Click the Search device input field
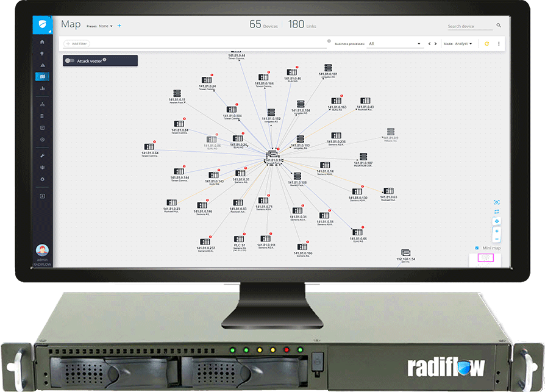 point(469,26)
